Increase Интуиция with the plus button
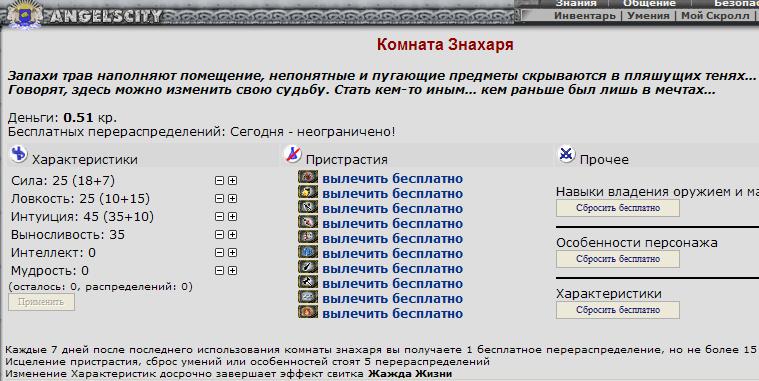This screenshot has width=759, height=381. (232, 216)
